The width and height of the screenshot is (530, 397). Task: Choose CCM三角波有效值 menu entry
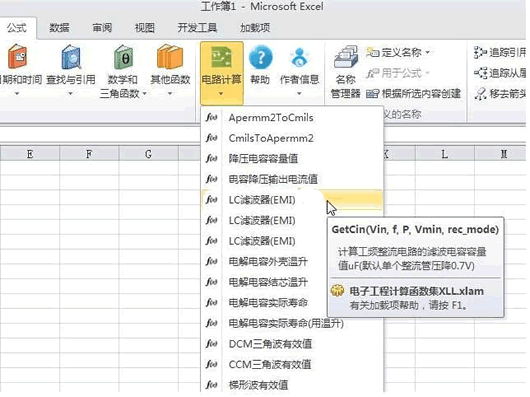[292, 365]
